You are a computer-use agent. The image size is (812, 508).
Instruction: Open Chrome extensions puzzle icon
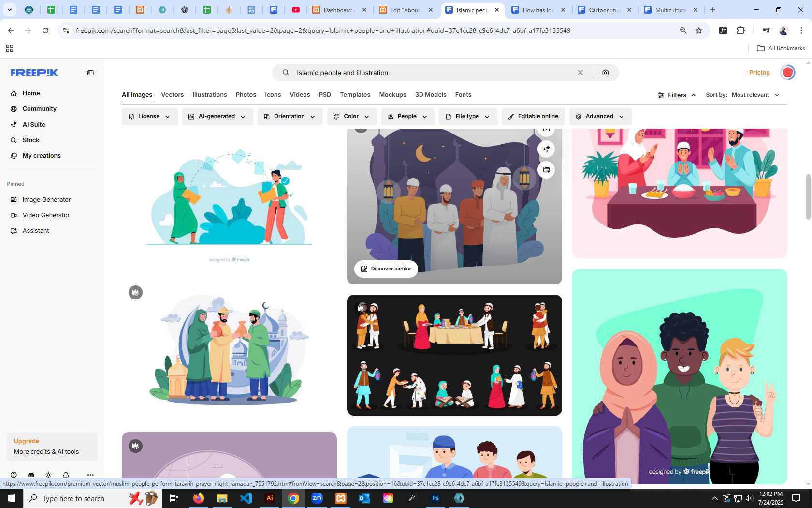point(740,30)
